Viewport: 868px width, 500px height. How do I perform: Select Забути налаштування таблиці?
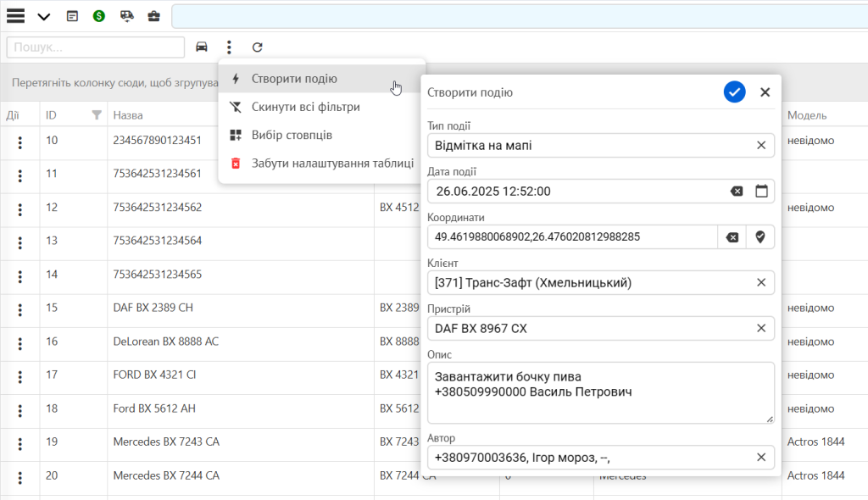(x=321, y=164)
